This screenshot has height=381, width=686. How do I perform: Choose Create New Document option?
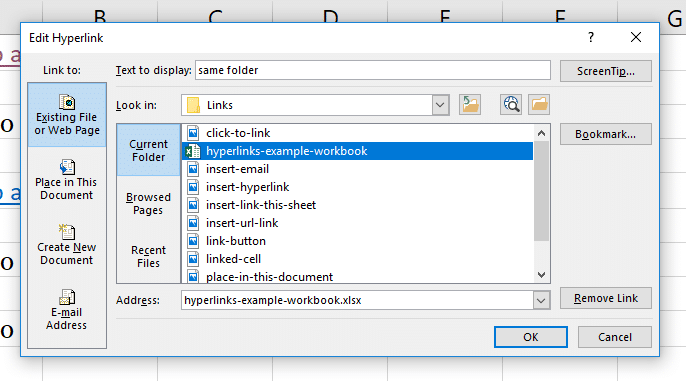coord(67,245)
